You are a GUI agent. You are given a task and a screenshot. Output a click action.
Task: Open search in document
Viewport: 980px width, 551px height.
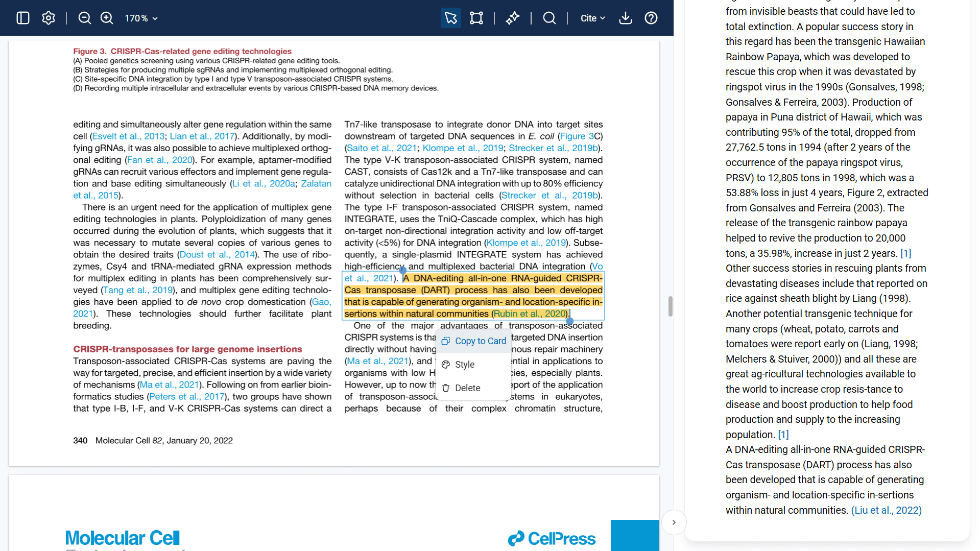[549, 18]
